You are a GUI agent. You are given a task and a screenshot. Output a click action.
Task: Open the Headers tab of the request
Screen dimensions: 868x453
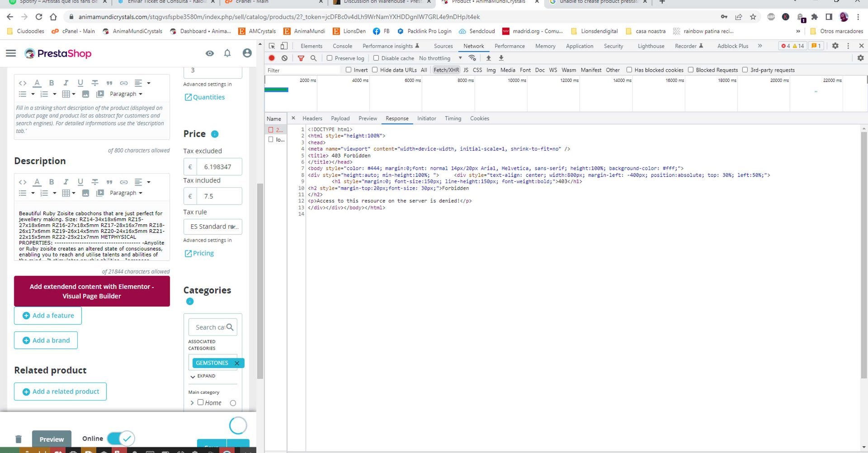pos(312,118)
